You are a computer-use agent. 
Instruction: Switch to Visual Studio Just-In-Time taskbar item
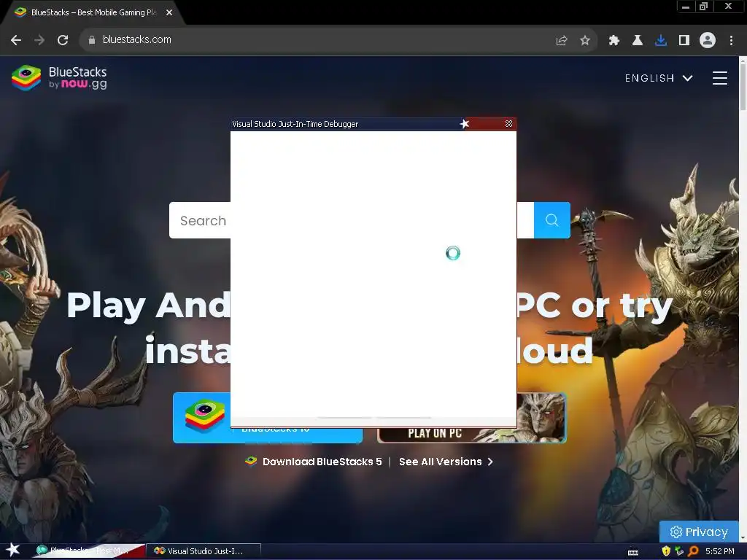pos(204,551)
